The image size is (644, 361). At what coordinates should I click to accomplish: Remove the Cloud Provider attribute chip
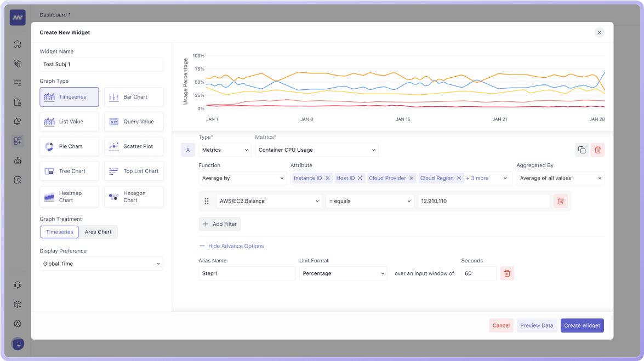click(x=411, y=178)
